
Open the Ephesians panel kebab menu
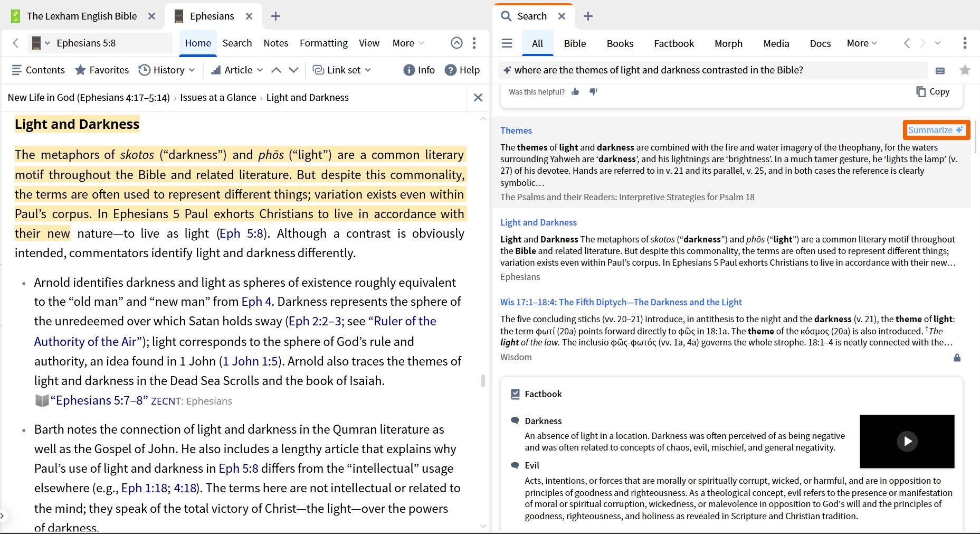[474, 43]
